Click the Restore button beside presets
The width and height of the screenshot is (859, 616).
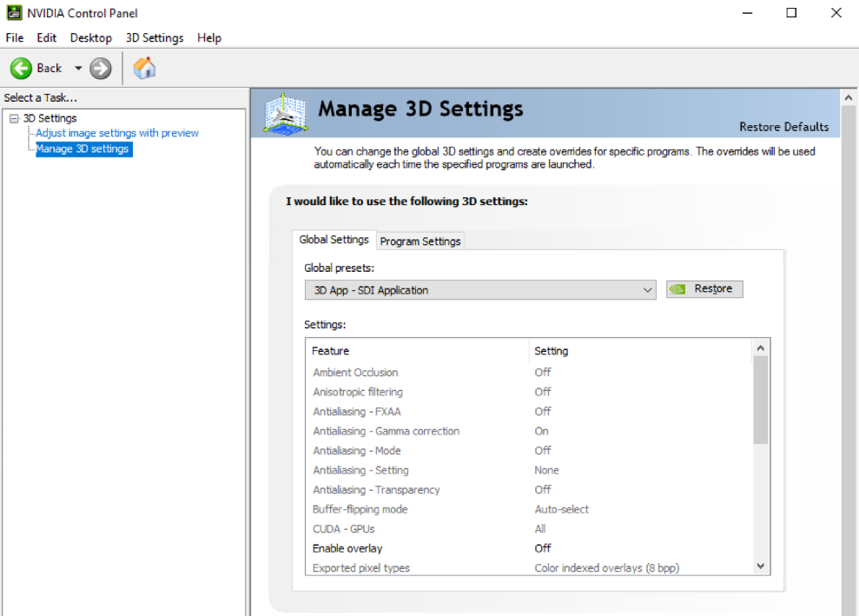(704, 288)
